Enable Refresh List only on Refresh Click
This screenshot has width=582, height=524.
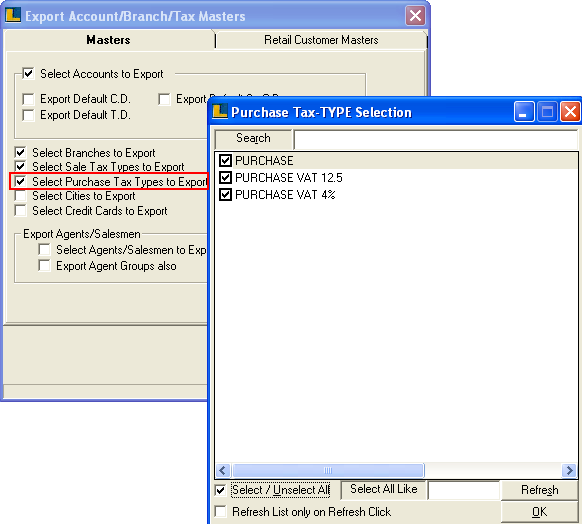(220, 511)
